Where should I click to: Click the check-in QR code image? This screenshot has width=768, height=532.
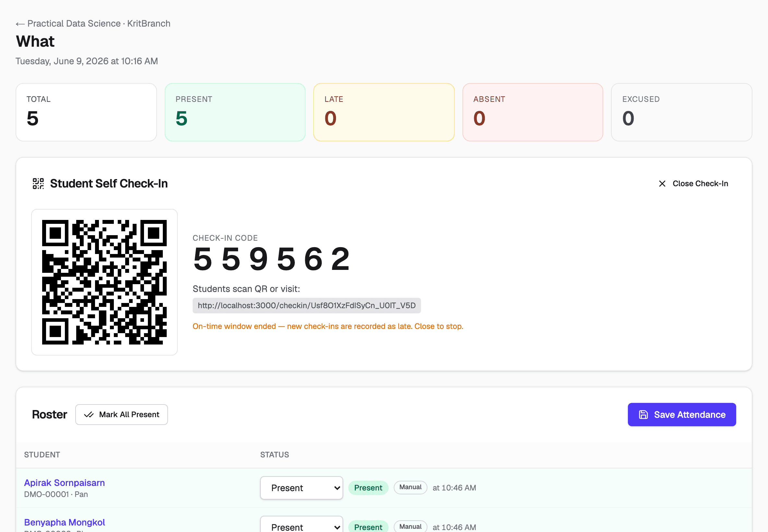click(104, 282)
